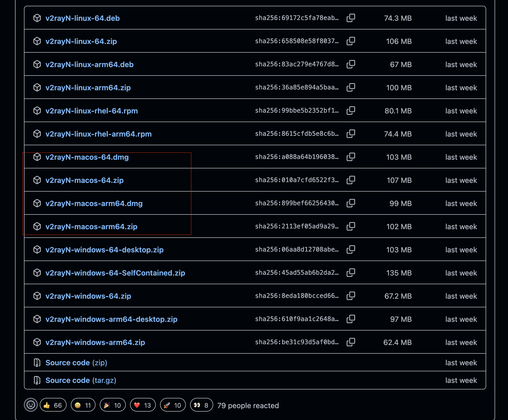Download v2rayN-windows-64-SelfContained.zip
The image size is (508, 420).
(115, 273)
